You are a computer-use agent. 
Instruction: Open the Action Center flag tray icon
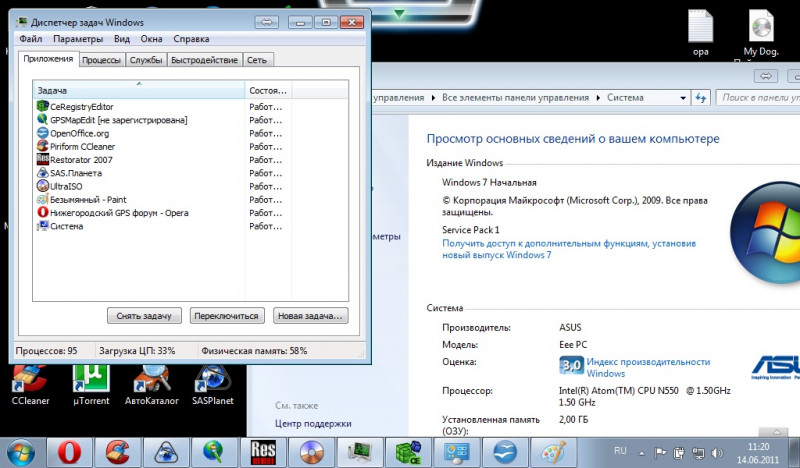[660, 453]
